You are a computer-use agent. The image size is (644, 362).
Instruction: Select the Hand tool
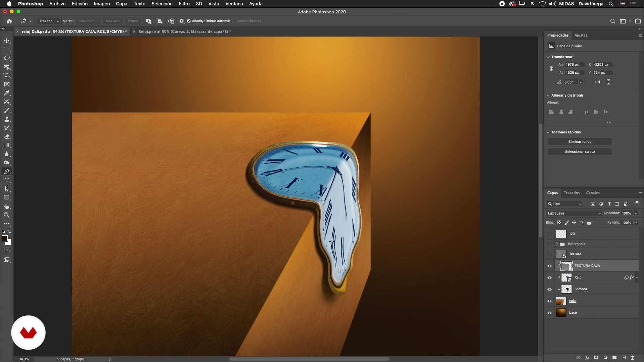click(x=7, y=206)
